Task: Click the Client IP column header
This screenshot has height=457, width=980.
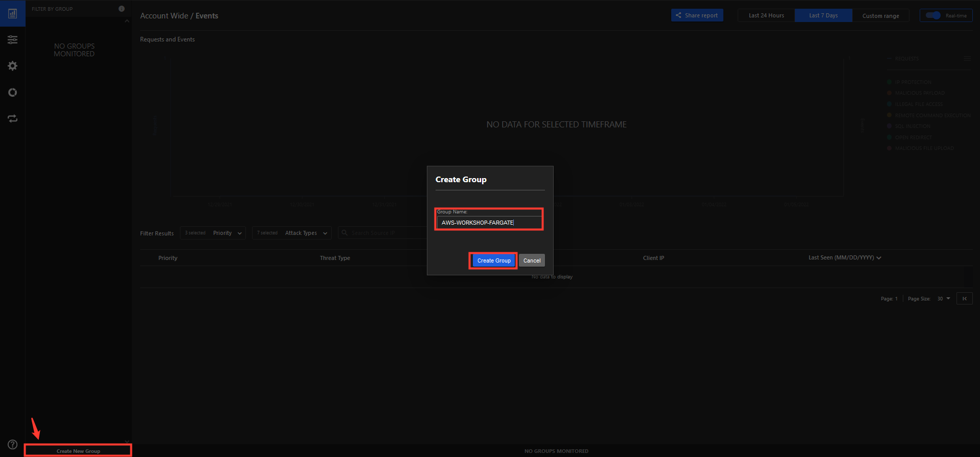Action: [653, 258]
